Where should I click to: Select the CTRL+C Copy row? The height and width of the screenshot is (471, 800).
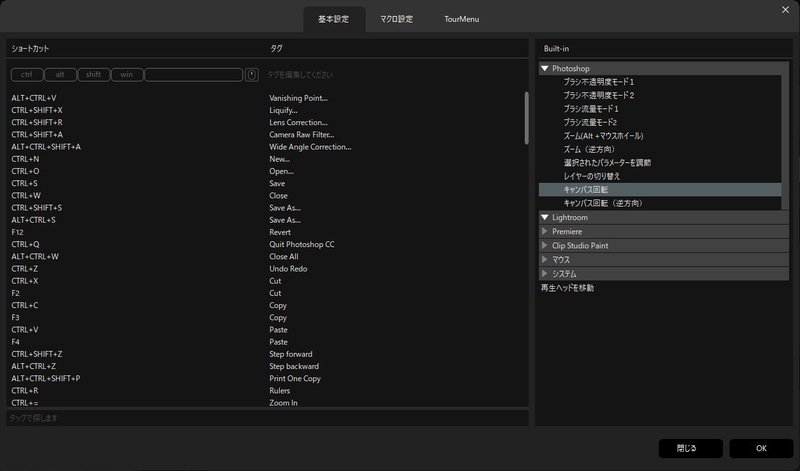265,306
